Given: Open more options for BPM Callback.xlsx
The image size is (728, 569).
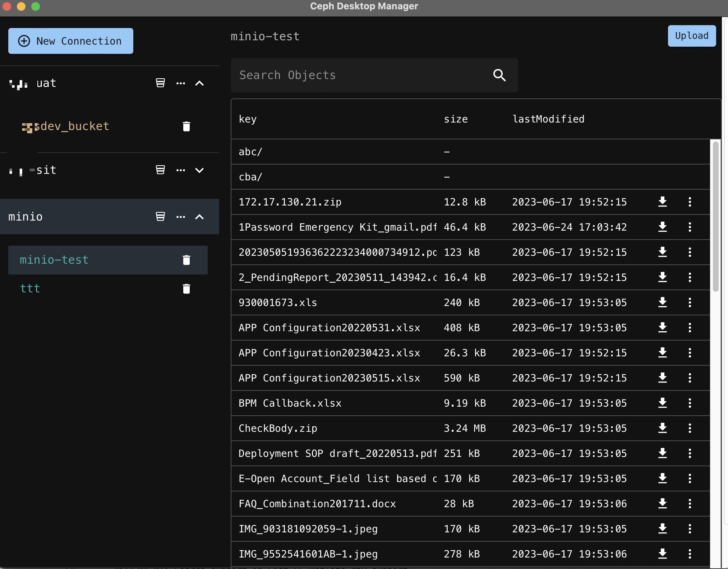Looking at the screenshot, I should click(690, 403).
